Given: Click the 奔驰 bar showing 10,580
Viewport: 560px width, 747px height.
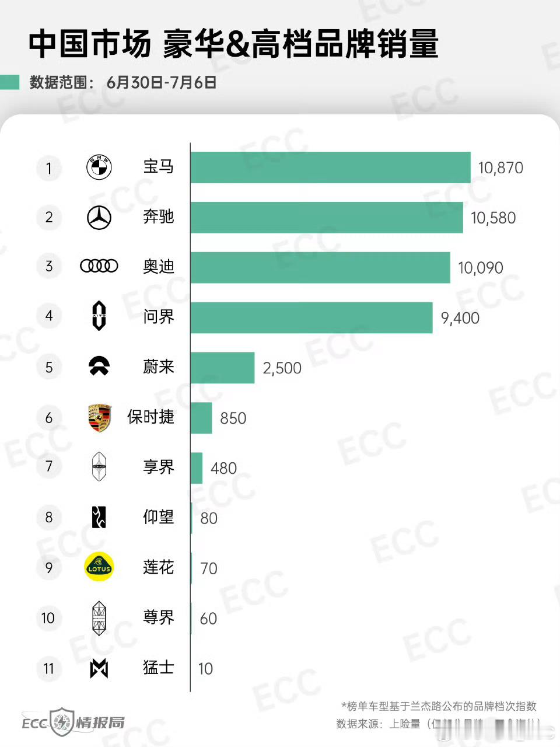Looking at the screenshot, I should pyautogui.click(x=327, y=218).
